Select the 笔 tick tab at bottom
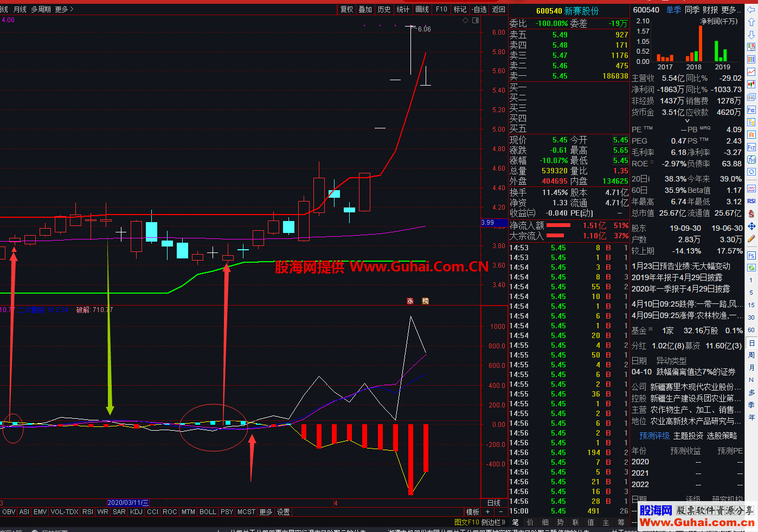The image size is (758, 532). (515, 522)
